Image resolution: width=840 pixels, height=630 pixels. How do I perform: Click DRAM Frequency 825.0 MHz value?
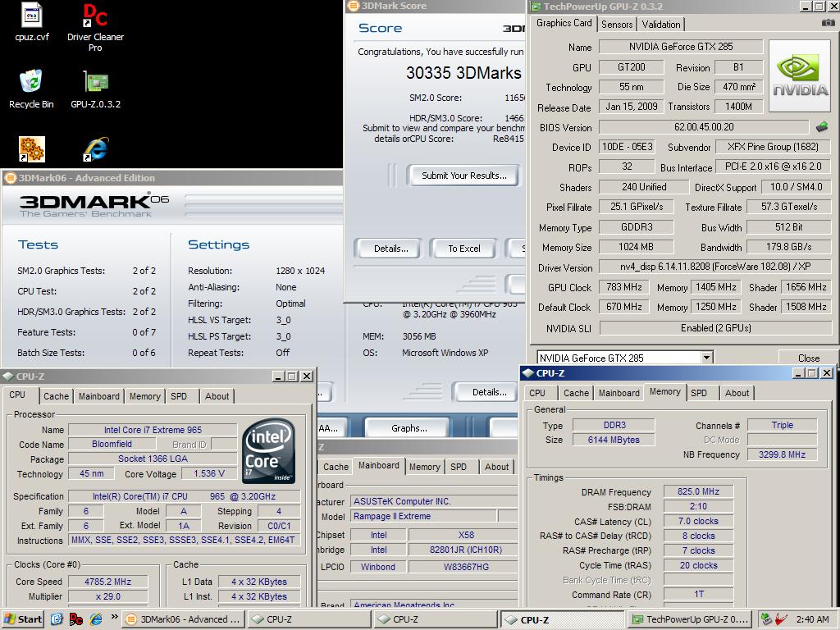coord(699,491)
